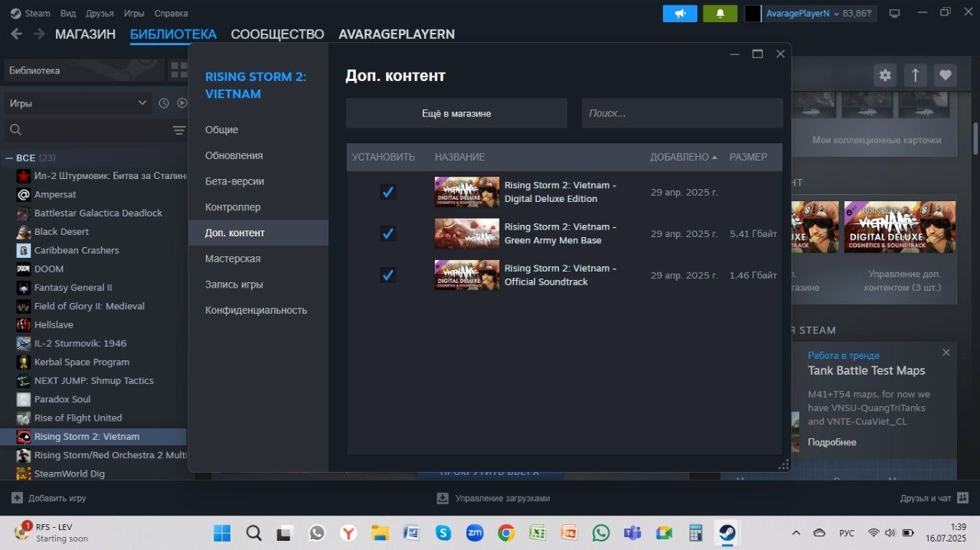
Task: Switch library to grid view icon
Action: point(178,70)
